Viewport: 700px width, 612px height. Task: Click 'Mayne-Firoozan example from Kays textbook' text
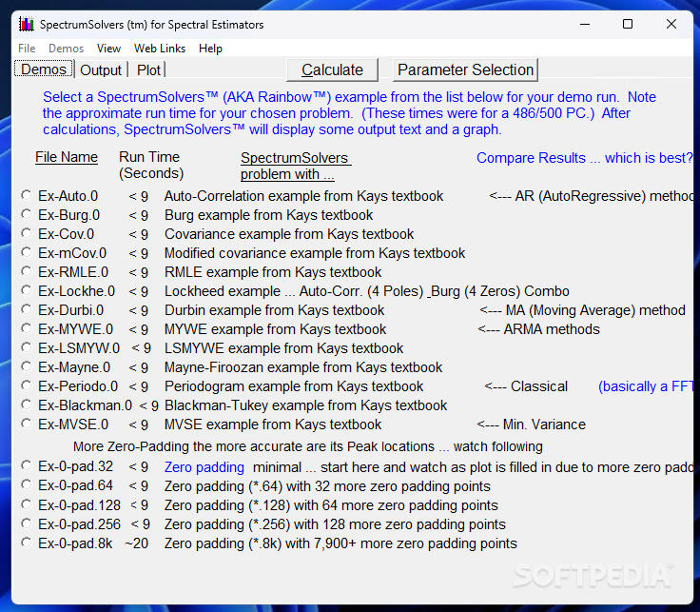coord(303,367)
